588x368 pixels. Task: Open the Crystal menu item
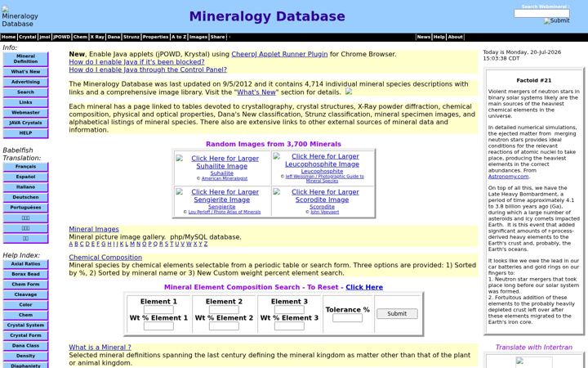[28, 37]
